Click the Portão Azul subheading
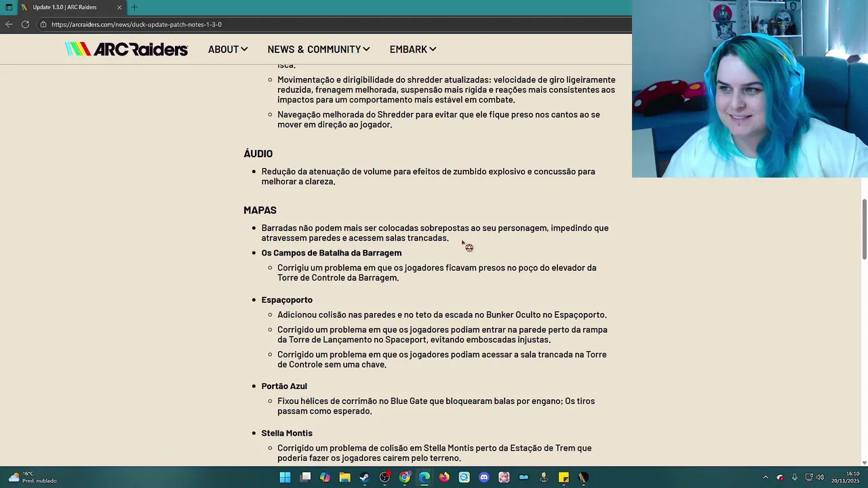Image resolution: width=868 pixels, height=488 pixels. coord(284,386)
